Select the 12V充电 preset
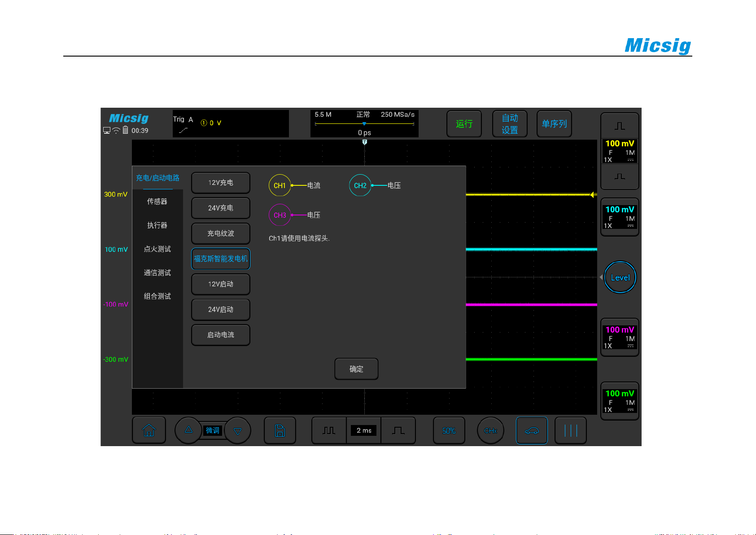The width and height of the screenshot is (756, 535). (221, 183)
